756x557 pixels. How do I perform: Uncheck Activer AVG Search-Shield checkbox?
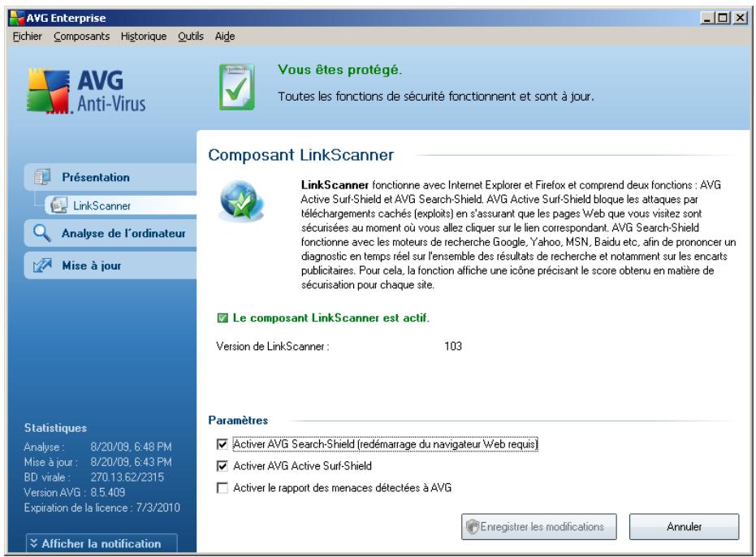[222, 443]
